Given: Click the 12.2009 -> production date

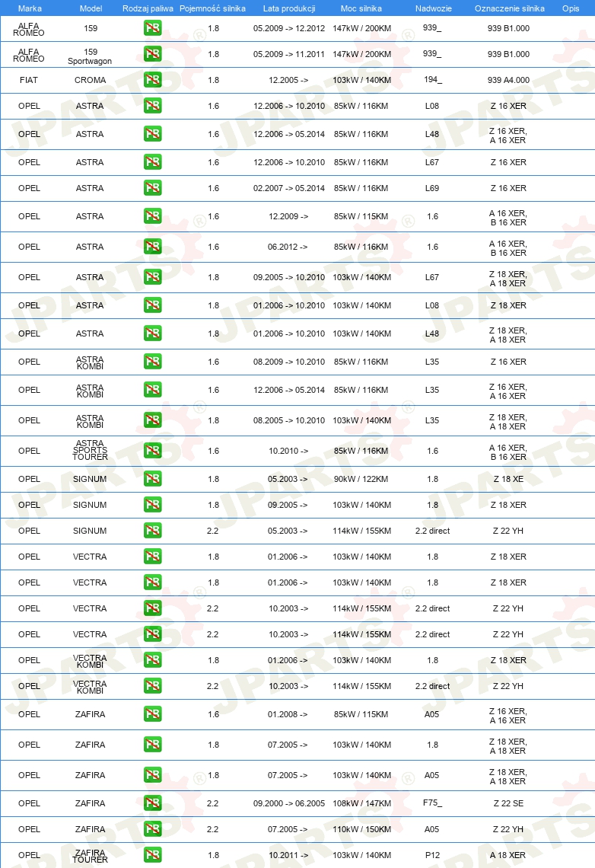Looking at the screenshot, I should [x=288, y=216].
